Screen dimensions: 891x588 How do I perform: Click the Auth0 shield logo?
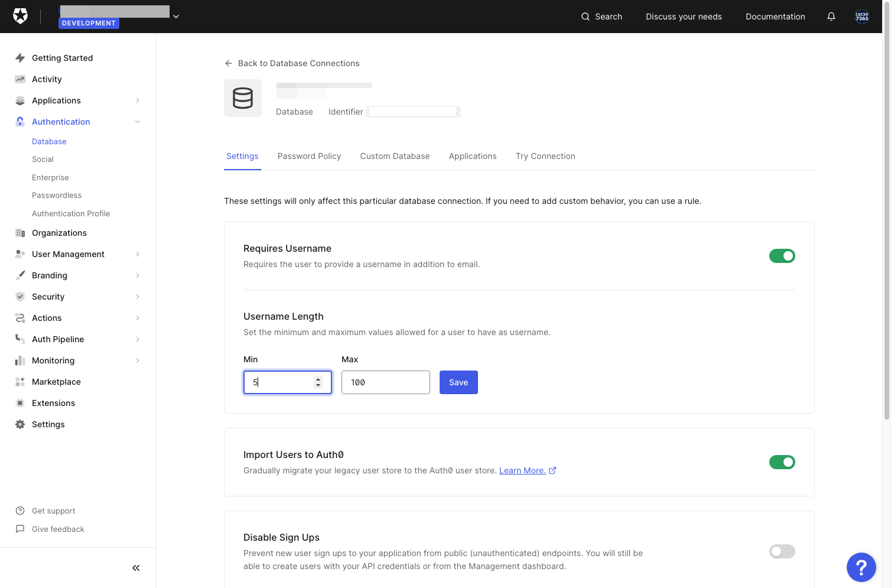coord(20,16)
